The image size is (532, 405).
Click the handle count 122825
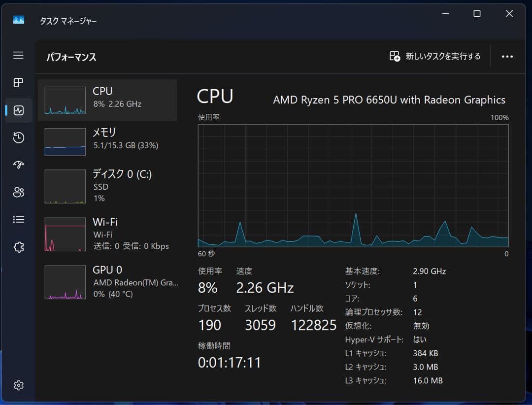click(x=314, y=325)
